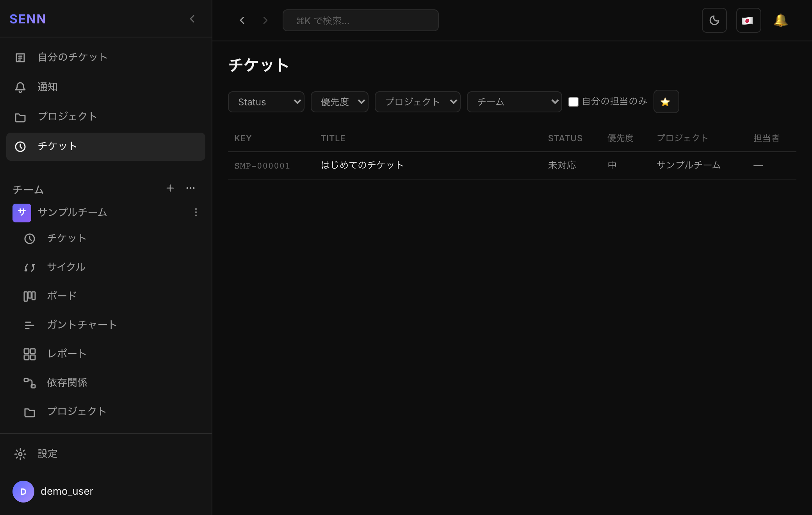Image resolution: width=812 pixels, height=515 pixels.
Task: Open ticket SMP-000001
Action: tap(262, 166)
